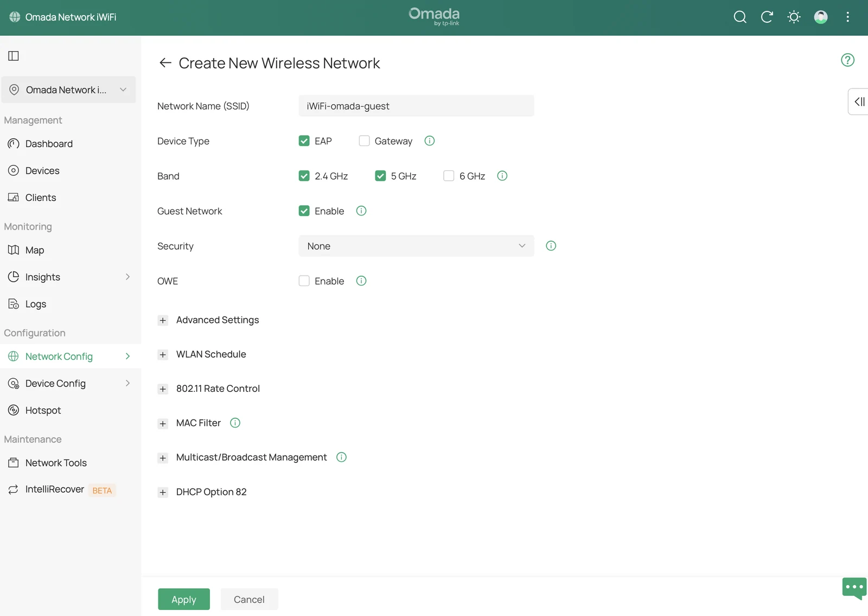Viewport: 868px width, 616px height.
Task: Expand DHCP Option 82 section
Action: (163, 492)
